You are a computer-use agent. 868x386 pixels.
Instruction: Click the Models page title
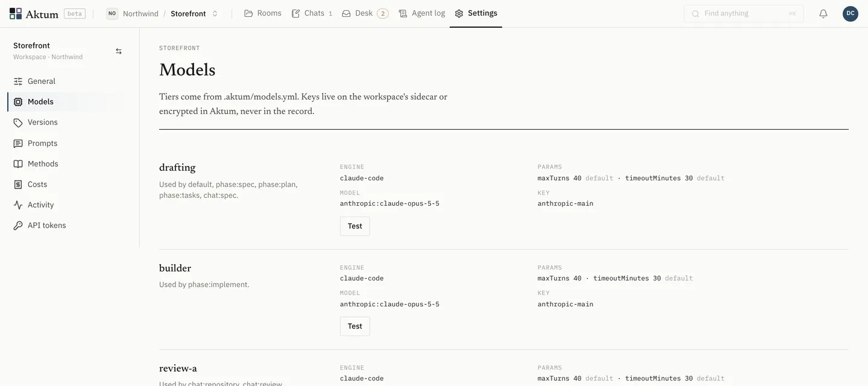[187, 70]
